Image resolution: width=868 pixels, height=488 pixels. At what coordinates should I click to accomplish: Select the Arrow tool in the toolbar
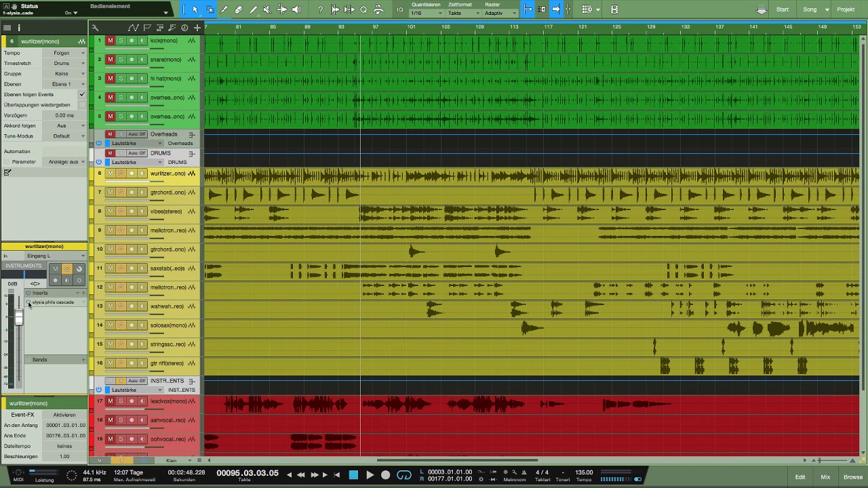pyautogui.click(x=195, y=9)
